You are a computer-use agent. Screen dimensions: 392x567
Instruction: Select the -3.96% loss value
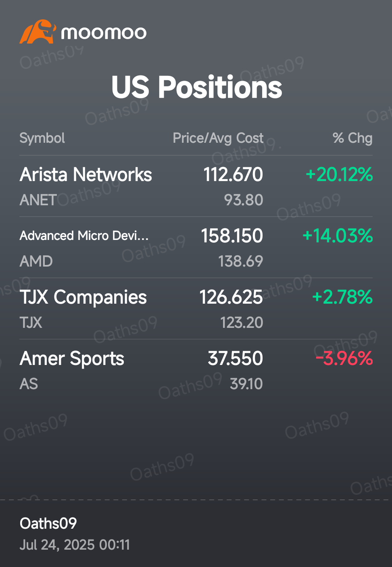click(x=344, y=359)
